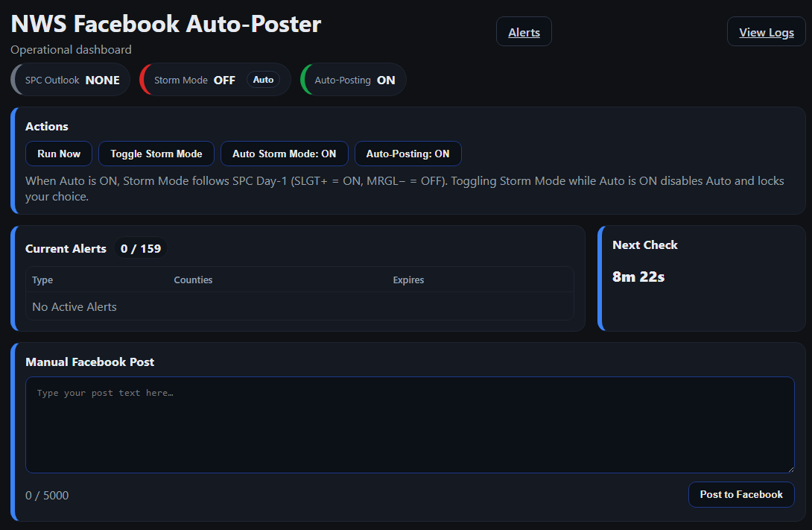Disable Auto Storm Mode: ON button
Viewport: 812px width, 530px height.
[x=284, y=154]
